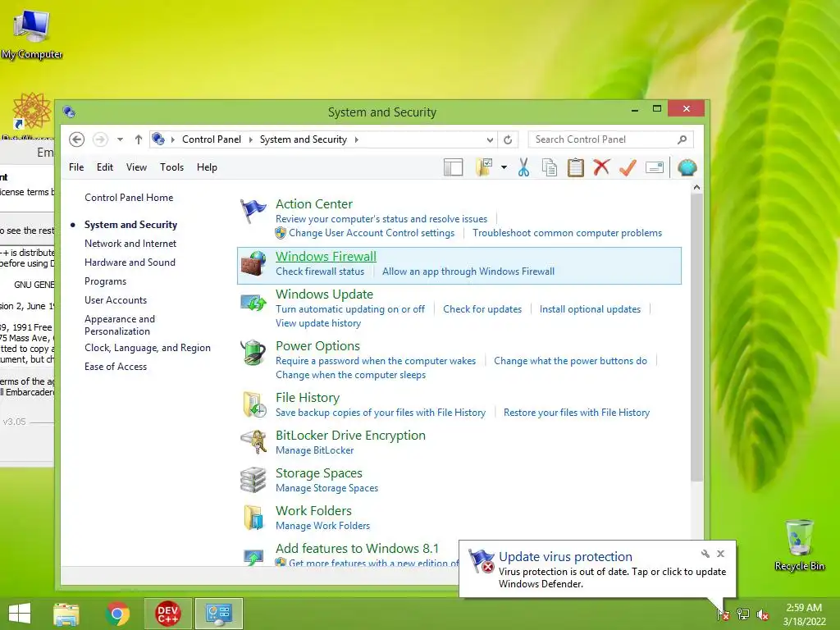The height and width of the screenshot is (630, 840).
Task: Switch to the Dev-C++ taskbar app
Action: tap(167, 614)
